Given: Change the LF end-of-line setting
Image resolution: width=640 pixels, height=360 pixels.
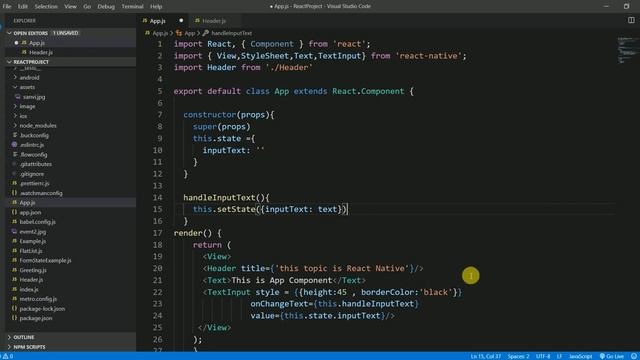Looking at the screenshot, I should coord(559,356).
